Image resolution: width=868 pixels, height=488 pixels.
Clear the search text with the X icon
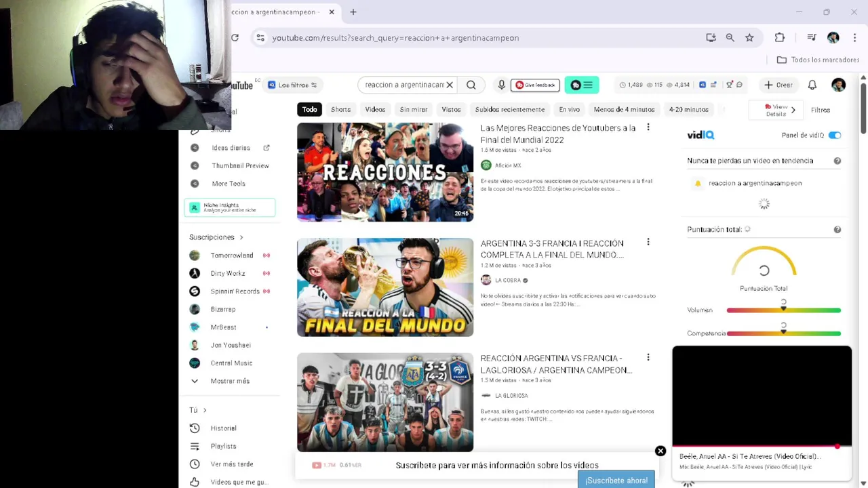point(449,85)
